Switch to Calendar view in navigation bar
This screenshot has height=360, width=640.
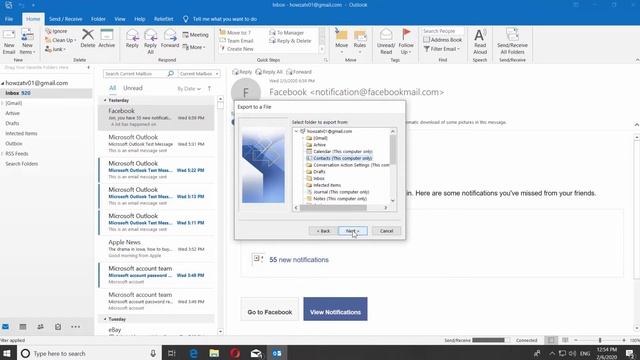(23, 327)
